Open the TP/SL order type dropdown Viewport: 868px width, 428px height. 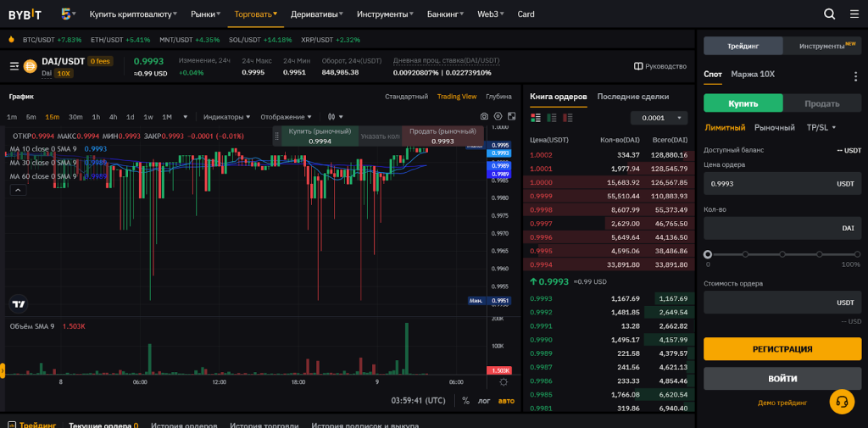tap(821, 127)
